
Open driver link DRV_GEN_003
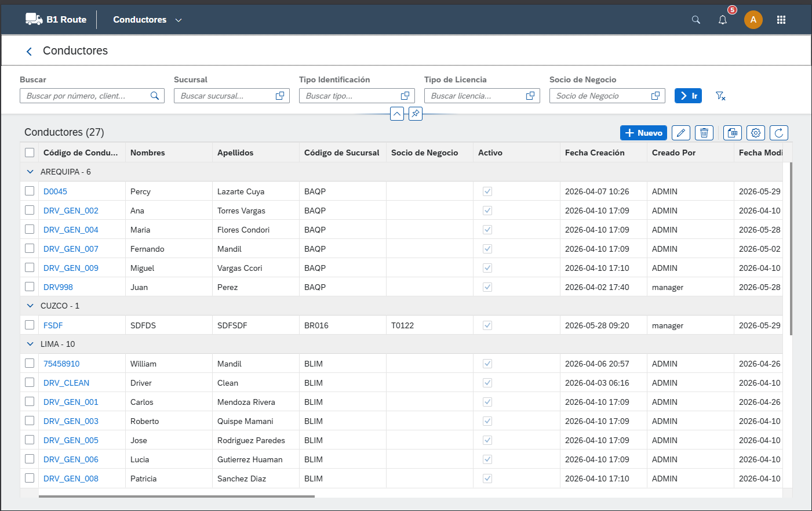click(x=71, y=421)
